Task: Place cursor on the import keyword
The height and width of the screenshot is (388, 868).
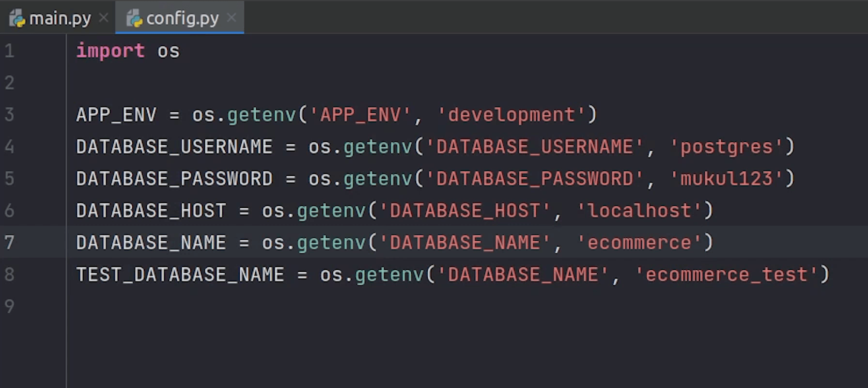Action: 110,51
